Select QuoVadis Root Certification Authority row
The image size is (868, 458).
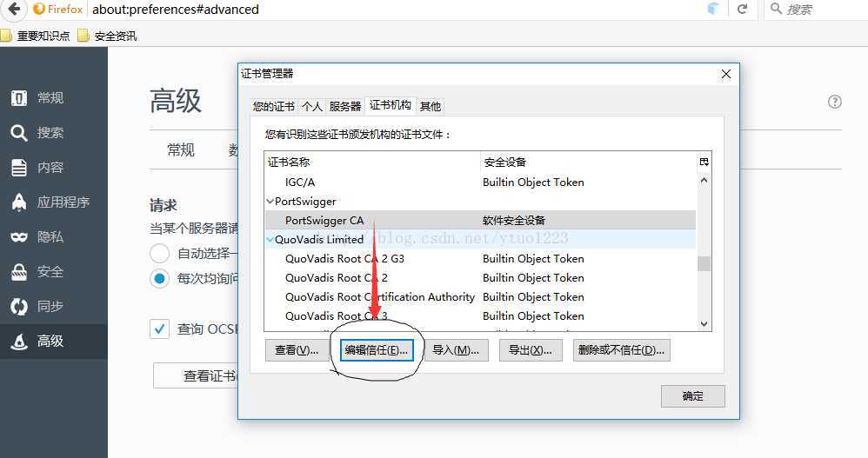point(480,297)
